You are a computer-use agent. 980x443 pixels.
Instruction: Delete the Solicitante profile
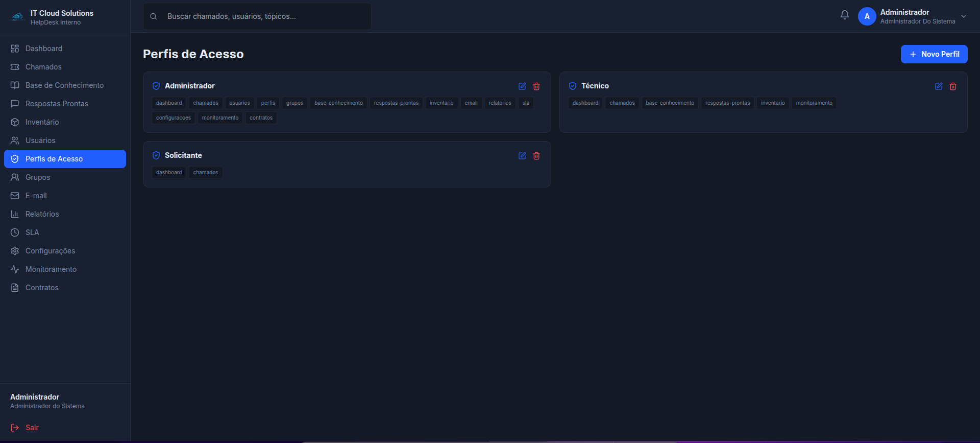pyautogui.click(x=536, y=156)
